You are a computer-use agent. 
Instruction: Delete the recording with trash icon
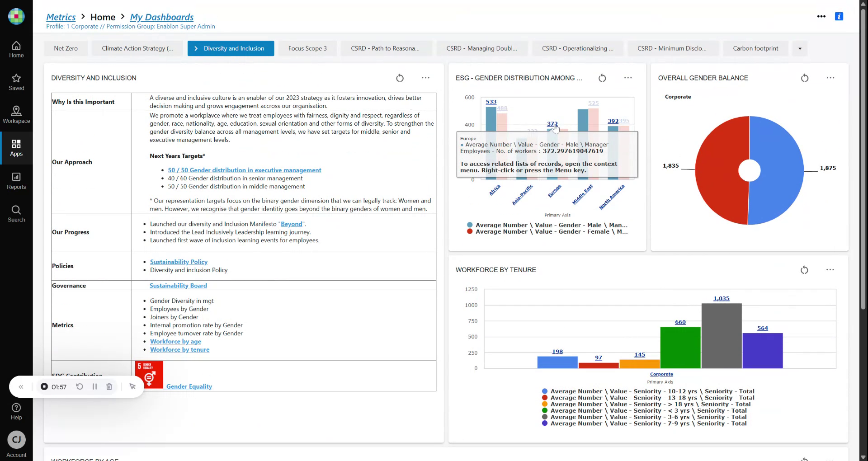(x=109, y=387)
